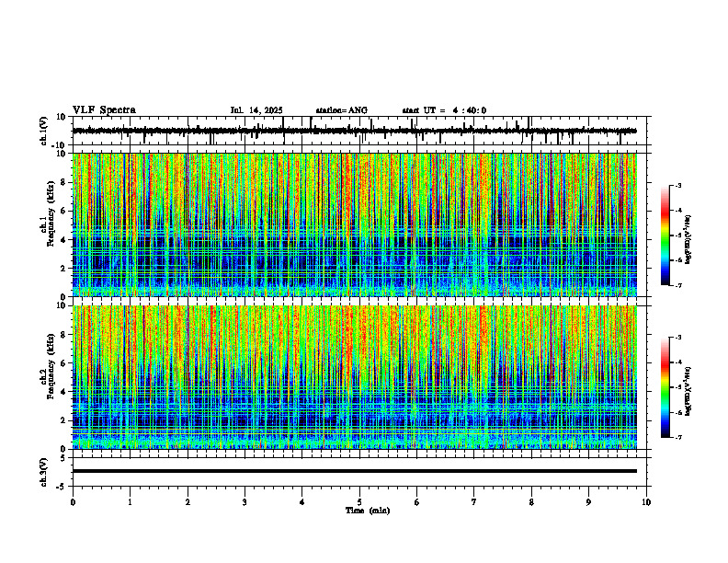The width and height of the screenshot is (728, 563).
Task: Click the "ch.3(V)" vertical axis label
Action: 44,473
